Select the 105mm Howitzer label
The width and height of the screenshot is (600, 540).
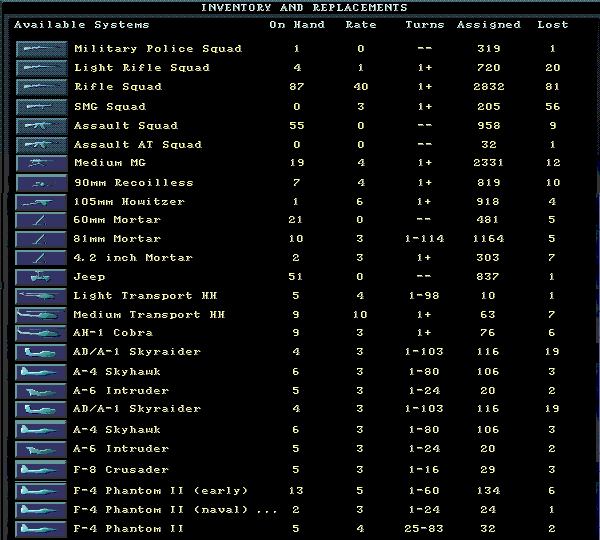click(x=129, y=202)
